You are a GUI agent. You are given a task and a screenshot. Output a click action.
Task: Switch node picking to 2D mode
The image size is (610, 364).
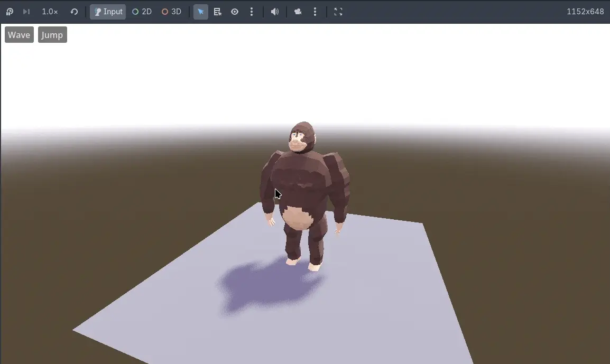141,12
